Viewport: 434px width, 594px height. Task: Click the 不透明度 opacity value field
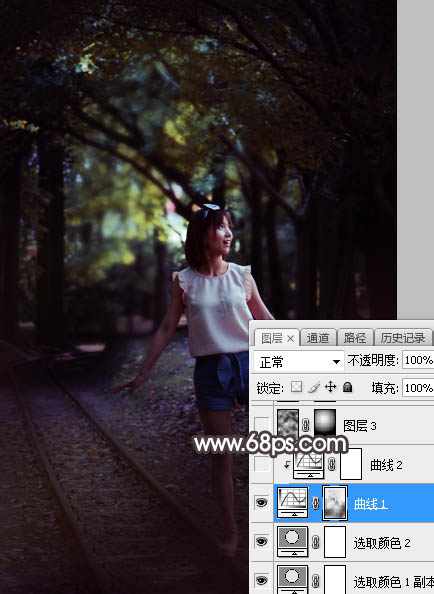pyautogui.click(x=418, y=360)
